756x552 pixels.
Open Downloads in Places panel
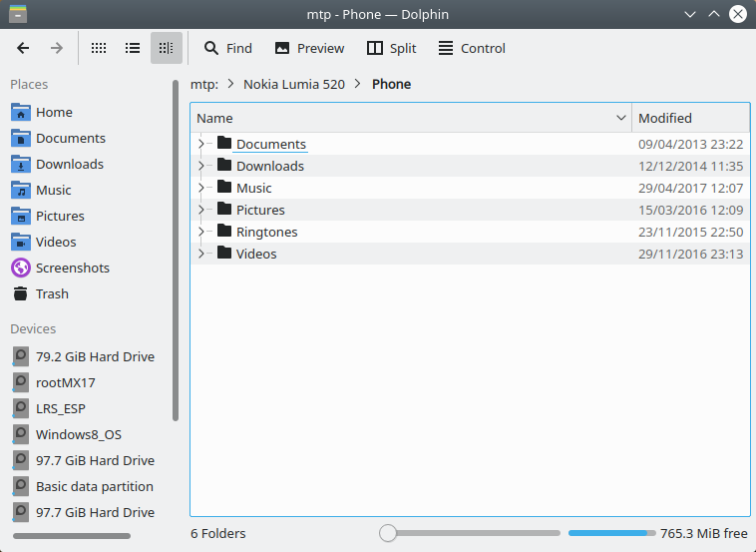click(x=70, y=164)
